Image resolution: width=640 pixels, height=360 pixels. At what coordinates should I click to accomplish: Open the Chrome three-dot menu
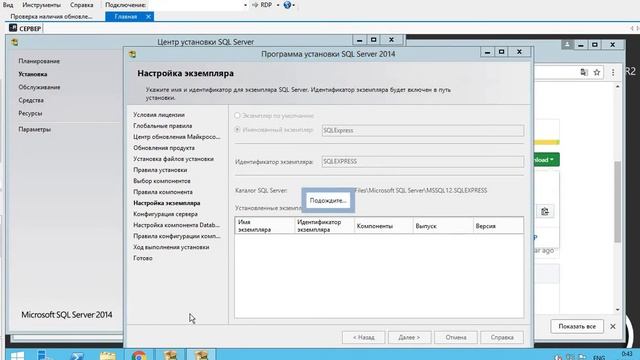[x=613, y=73]
